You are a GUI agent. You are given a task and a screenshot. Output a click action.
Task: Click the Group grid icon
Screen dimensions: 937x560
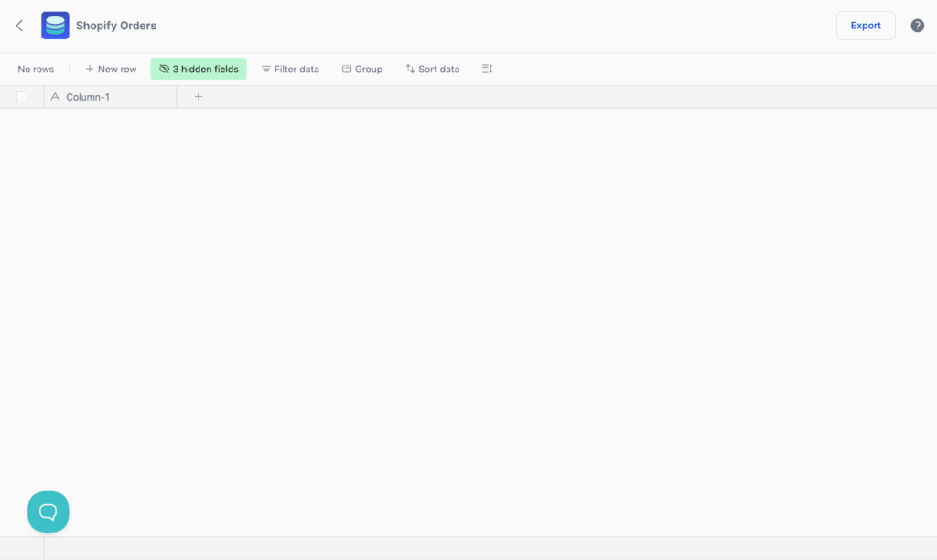[x=345, y=69]
